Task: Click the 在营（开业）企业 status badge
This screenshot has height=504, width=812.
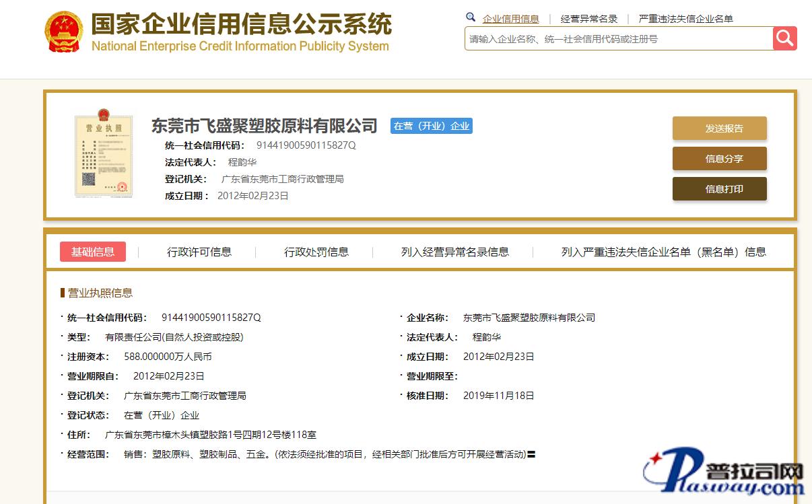Action: tap(432, 126)
